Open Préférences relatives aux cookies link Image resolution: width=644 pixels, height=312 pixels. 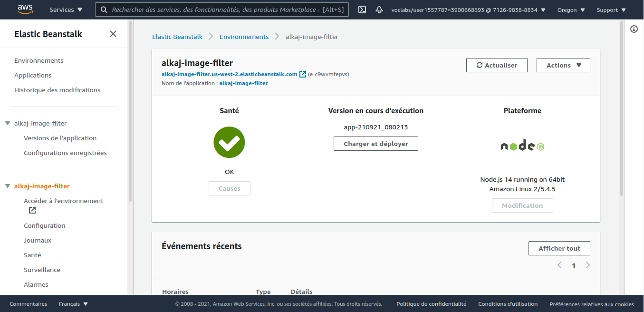(x=592, y=304)
